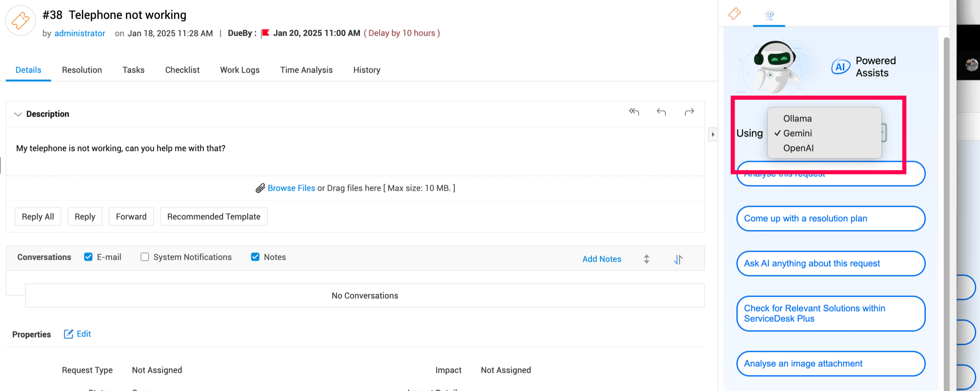
Task: Select Ollama in the Using dropdown
Action: (x=824, y=119)
